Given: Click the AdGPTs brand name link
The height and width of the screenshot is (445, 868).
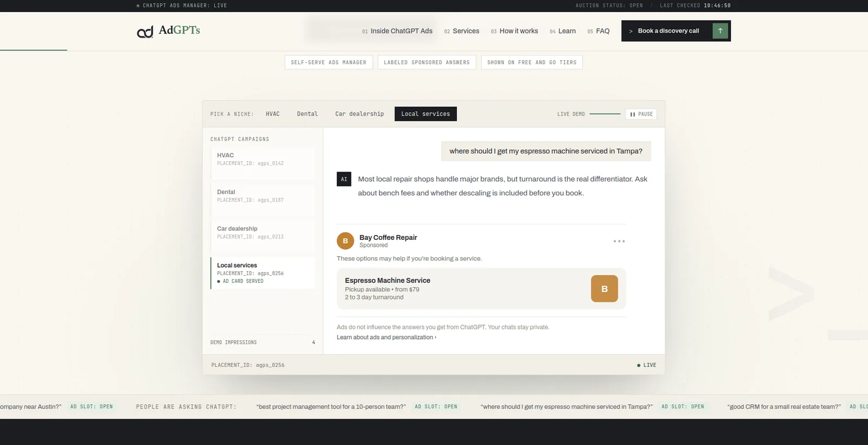Looking at the screenshot, I should click(179, 30).
